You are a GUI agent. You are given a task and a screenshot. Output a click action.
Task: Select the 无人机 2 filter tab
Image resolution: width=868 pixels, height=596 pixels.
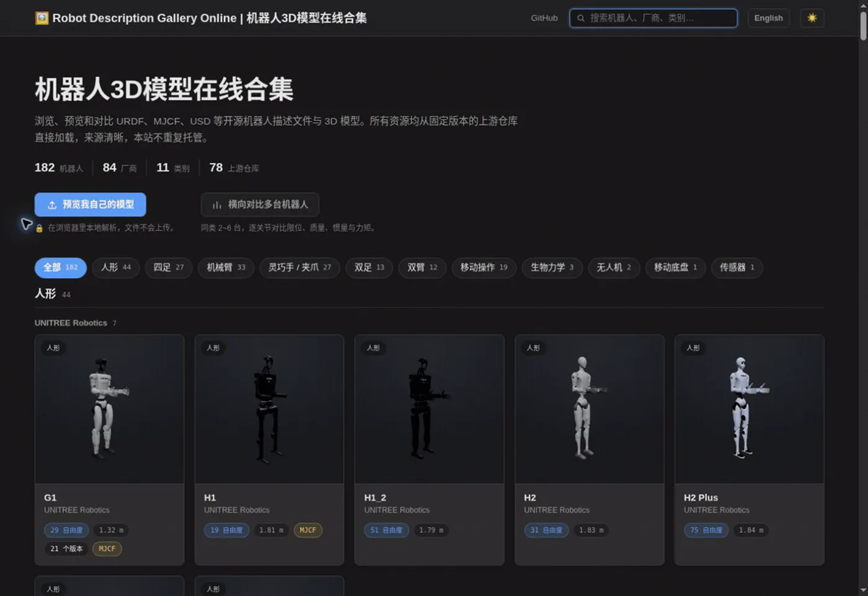coord(614,268)
